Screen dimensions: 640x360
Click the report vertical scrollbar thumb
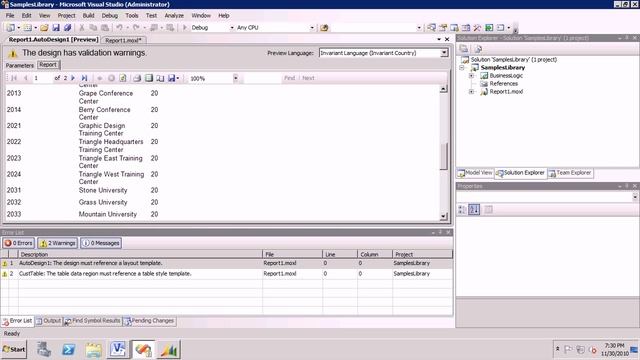click(444, 156)
